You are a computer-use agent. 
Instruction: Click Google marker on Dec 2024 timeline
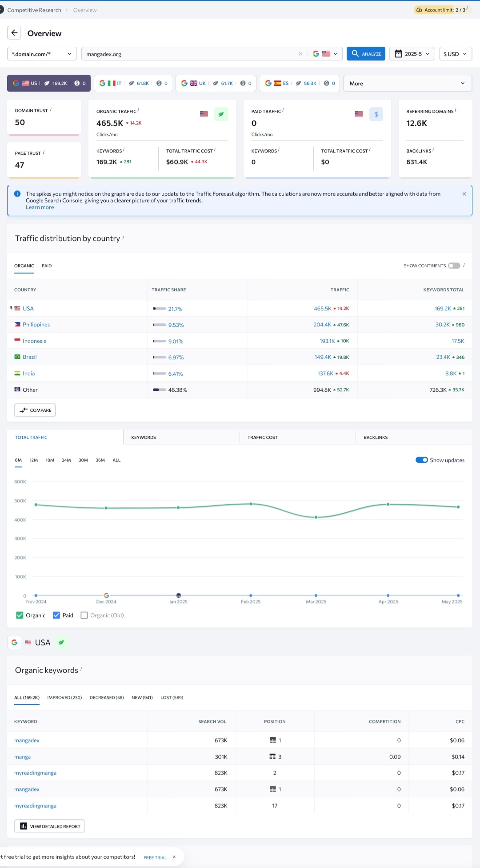pyautogui.click(x=106, y=595)
